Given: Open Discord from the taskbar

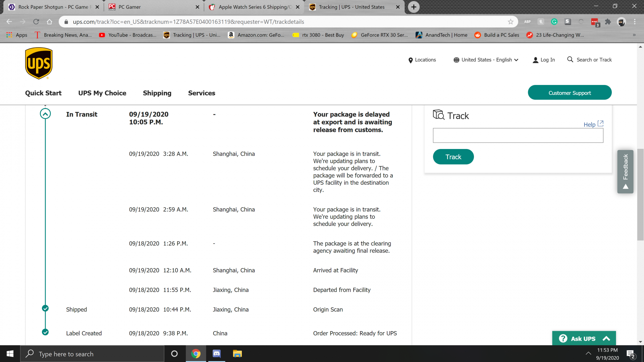Looking at the screenshot, I should click(217, 354).
